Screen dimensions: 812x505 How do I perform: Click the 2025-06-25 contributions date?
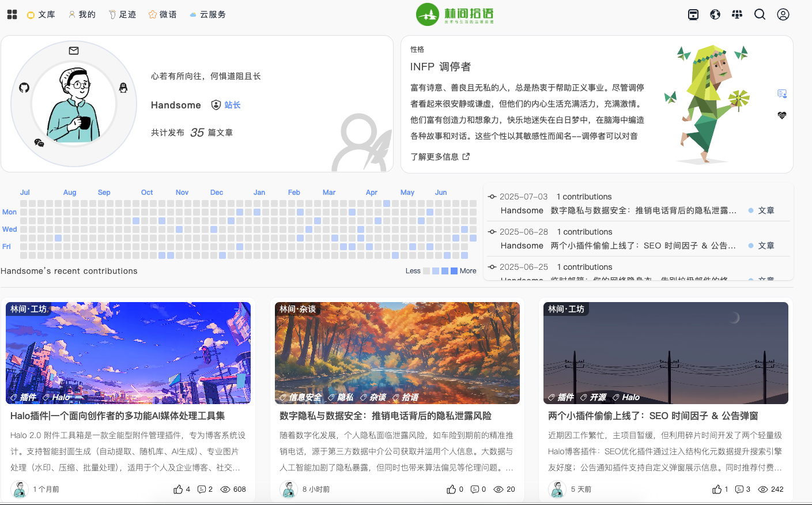click(523, 267)
